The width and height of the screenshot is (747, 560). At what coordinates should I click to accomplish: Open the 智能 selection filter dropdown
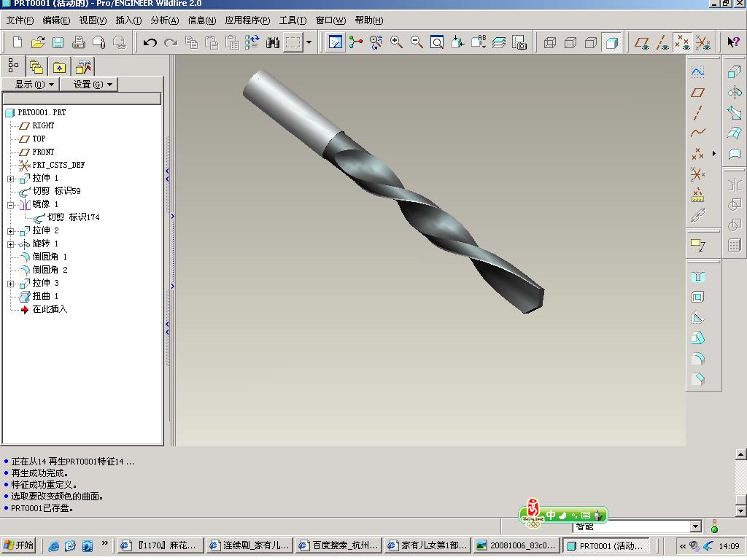[695, 526]
